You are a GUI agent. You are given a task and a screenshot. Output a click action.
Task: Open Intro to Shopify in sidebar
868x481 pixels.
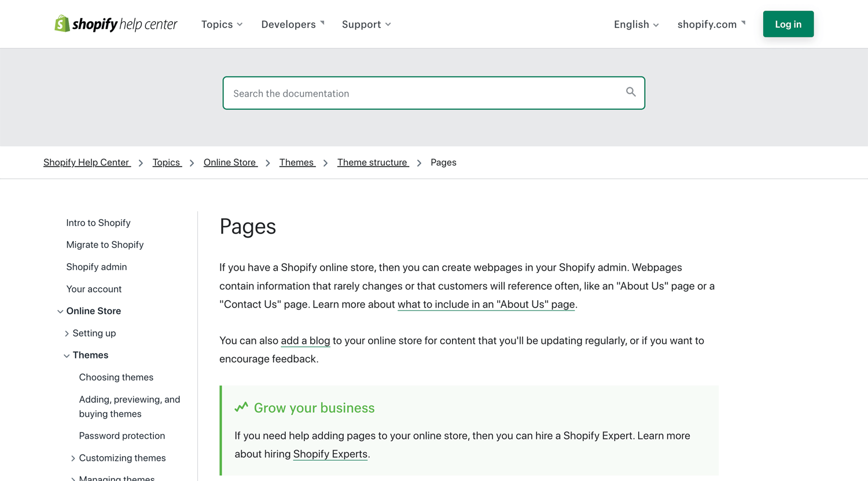(x=98, y=223)
